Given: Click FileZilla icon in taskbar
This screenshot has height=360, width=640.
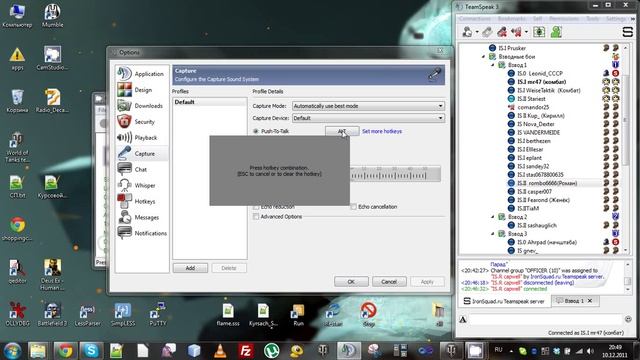Looking at the screenshot, I should (246, 350).
